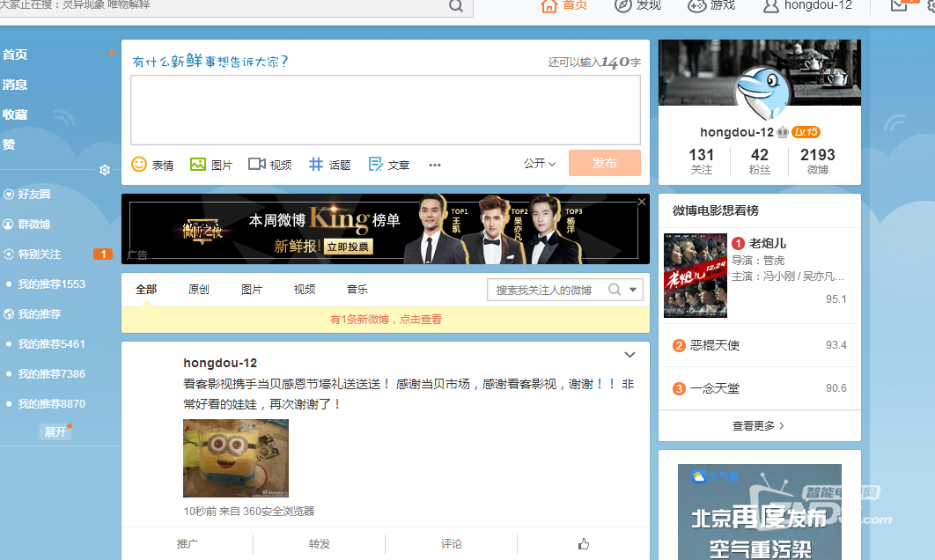Click the 10秒前 post timestamp

(x=200, y=511)
